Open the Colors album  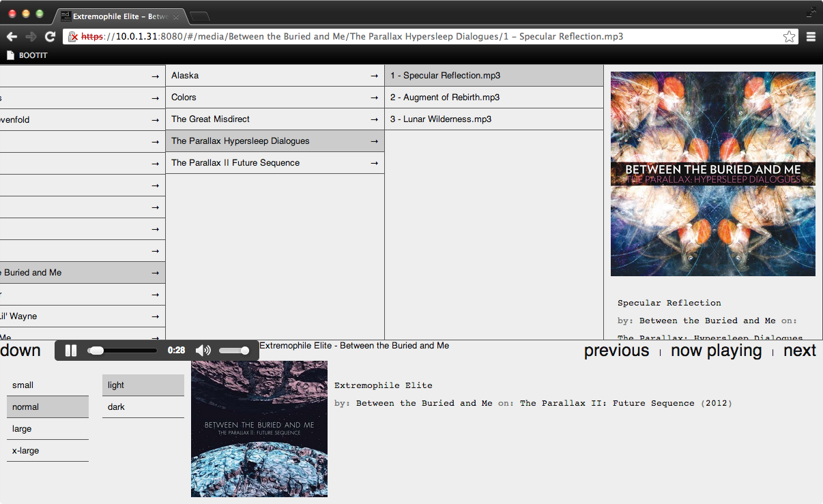275,98
